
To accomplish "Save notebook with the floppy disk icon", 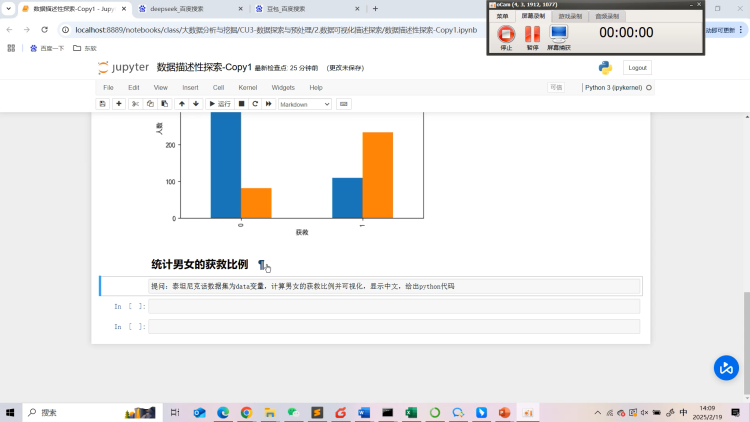I will coord(102,104).
